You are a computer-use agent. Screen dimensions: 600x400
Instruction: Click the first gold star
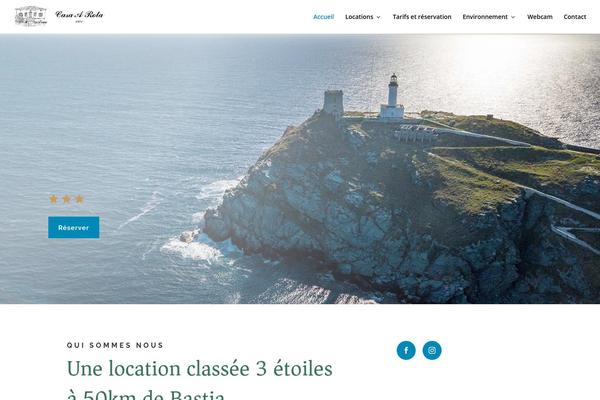pos(54,199)
